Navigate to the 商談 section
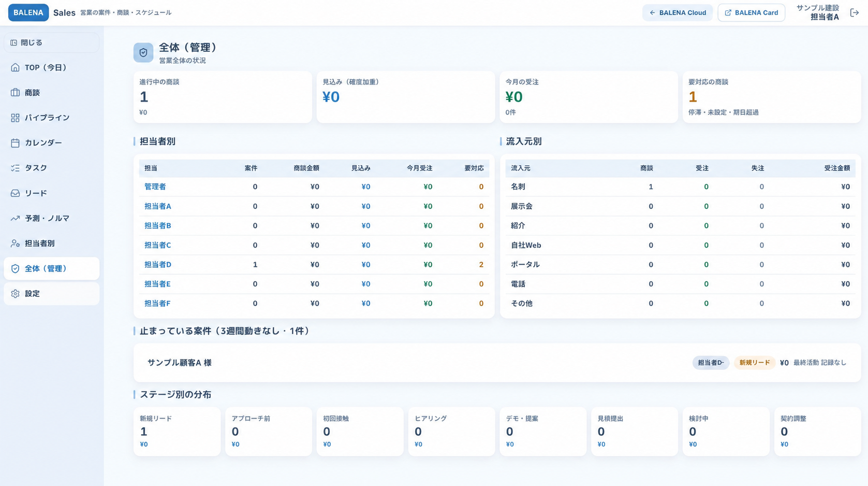Image resolution: width=868 pixels, height=486 pixels. pyautogui.click(x=51, y=93)
